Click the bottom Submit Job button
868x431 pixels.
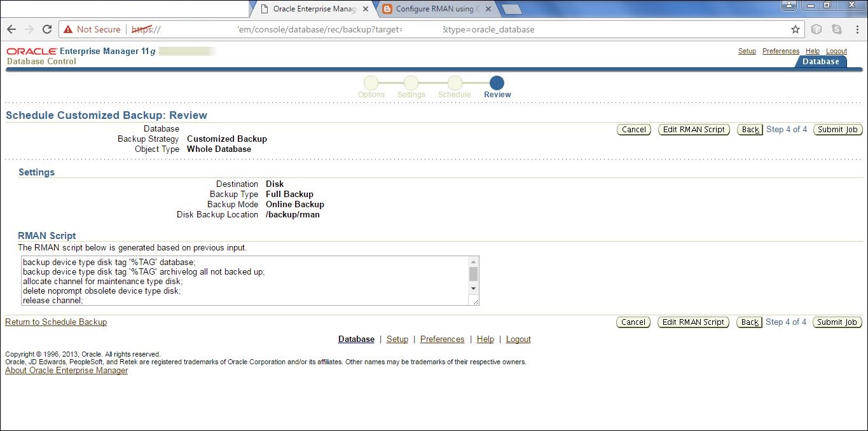837,322
